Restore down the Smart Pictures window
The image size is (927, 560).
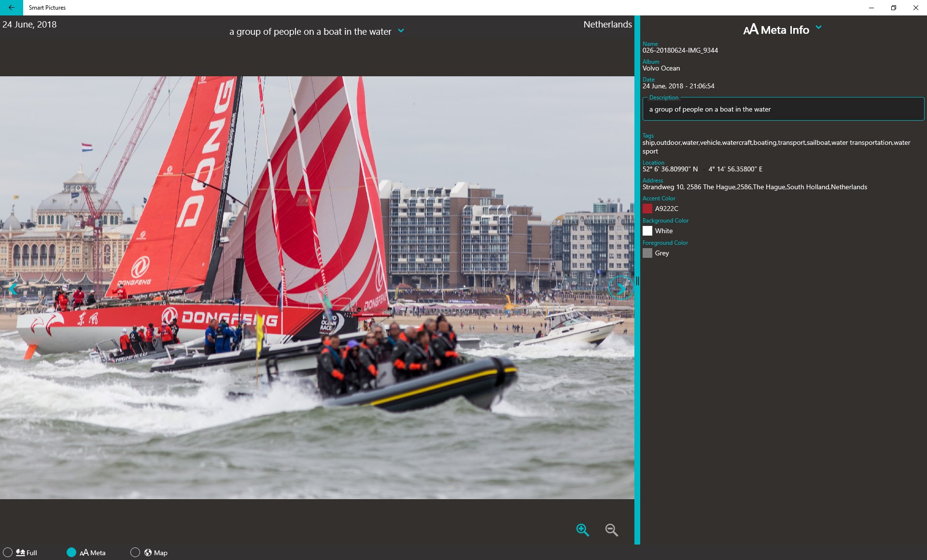893,8
